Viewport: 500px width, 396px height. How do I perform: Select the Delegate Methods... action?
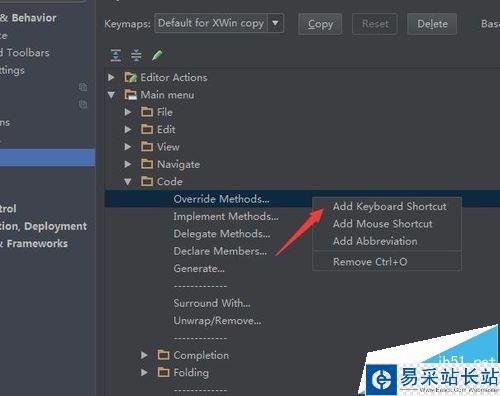[222, 234]
